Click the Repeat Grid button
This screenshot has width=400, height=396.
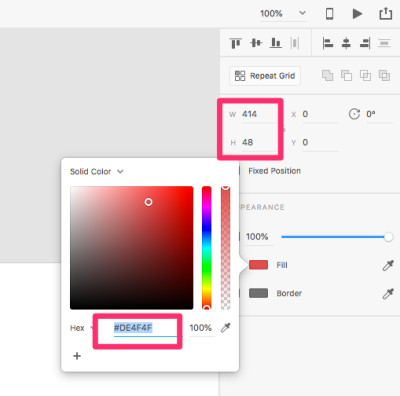(x=265, y=76)
